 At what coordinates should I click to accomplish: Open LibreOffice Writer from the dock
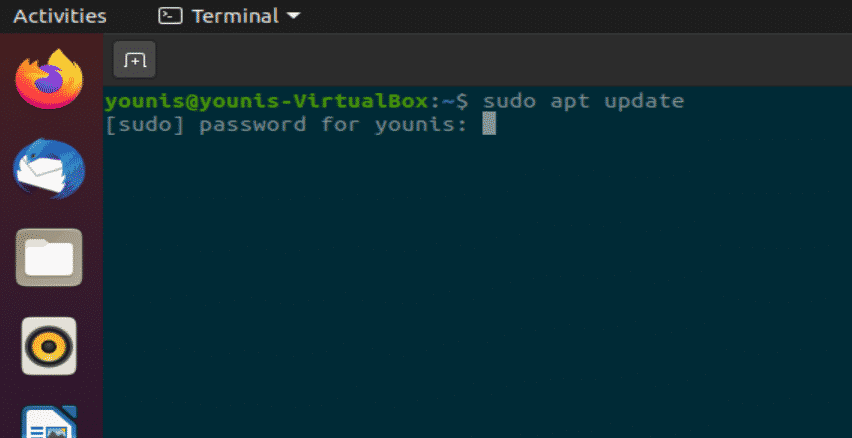click(x=49, y=423)
